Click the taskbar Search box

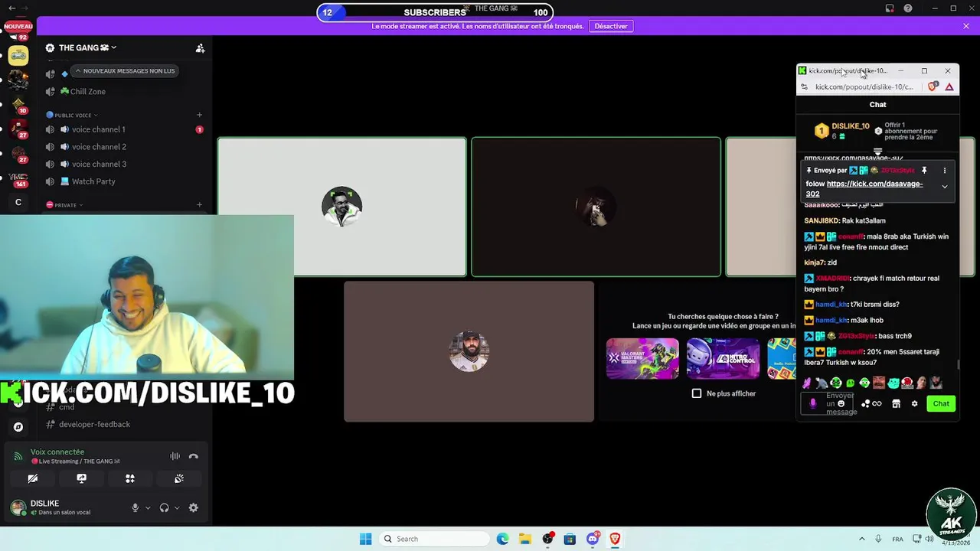(434, 539)
